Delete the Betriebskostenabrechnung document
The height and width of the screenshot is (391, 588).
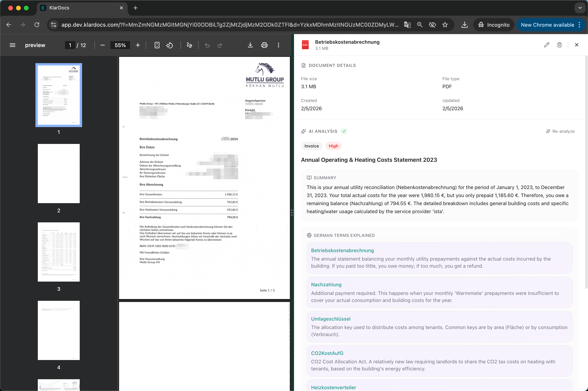coord(559,45)
